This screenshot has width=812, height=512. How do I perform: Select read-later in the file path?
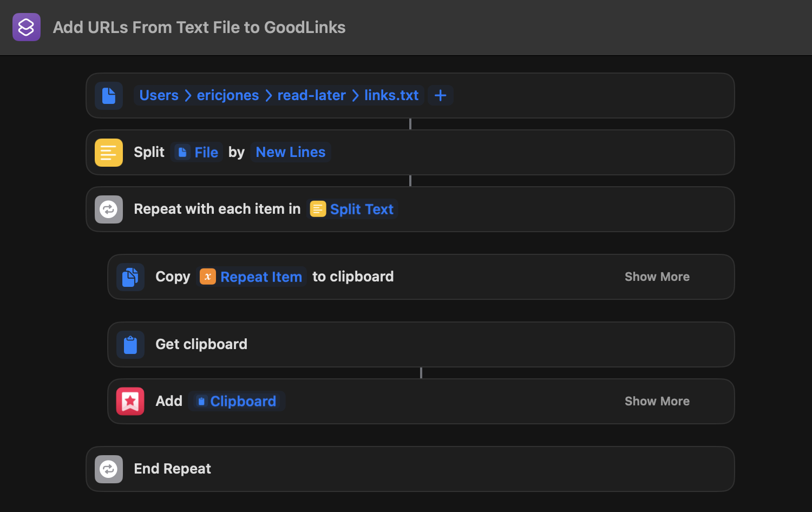click(311, 95)
